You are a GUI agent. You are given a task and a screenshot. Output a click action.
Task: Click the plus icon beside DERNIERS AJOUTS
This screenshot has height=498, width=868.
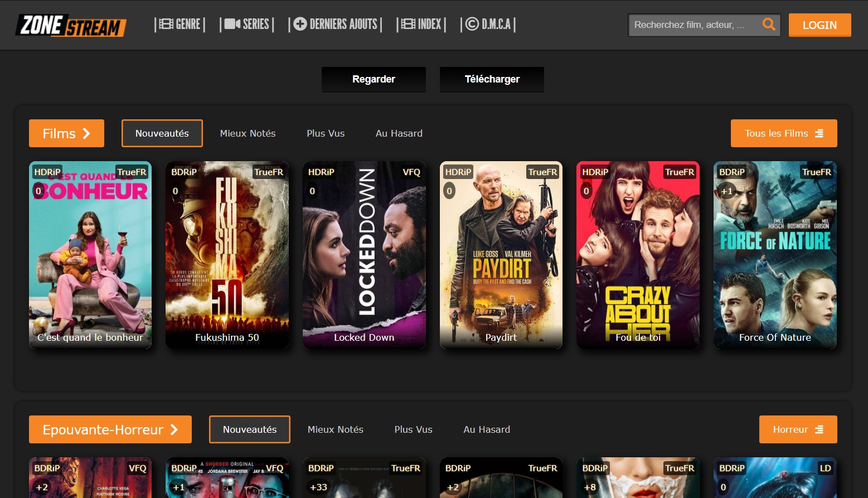(300, 24)
